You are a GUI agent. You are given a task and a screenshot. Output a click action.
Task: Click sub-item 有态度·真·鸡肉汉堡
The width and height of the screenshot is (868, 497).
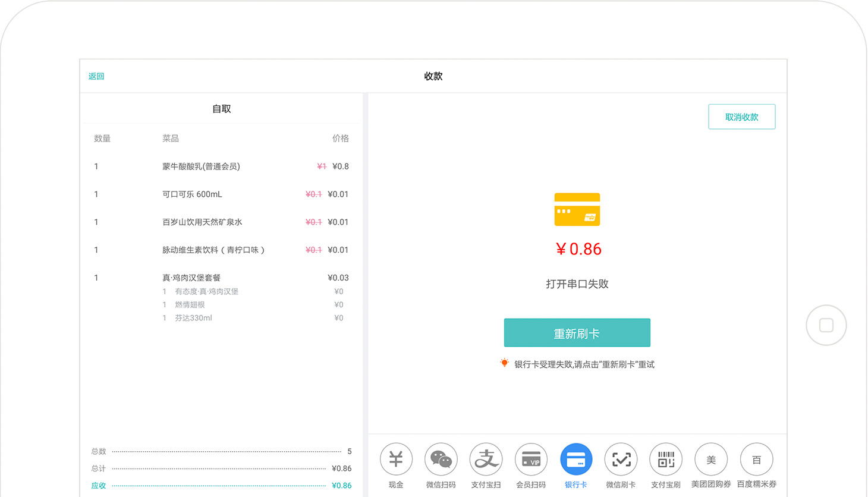(x=206, y=291)
